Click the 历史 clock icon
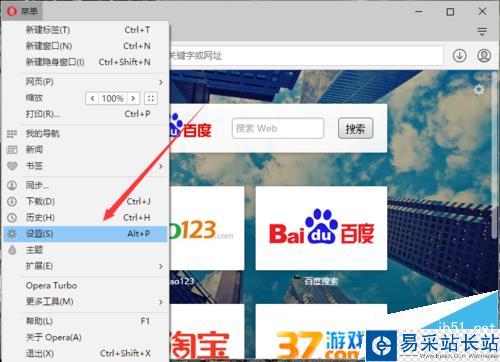 [x=12, y=218]
